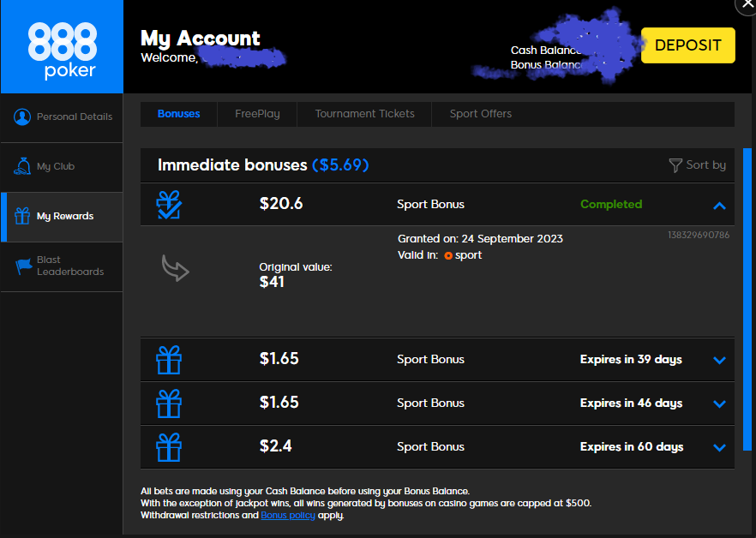756x538 pixels.
Task: Click the Blast Leaderboards flag icon
Action: point(22,266)
